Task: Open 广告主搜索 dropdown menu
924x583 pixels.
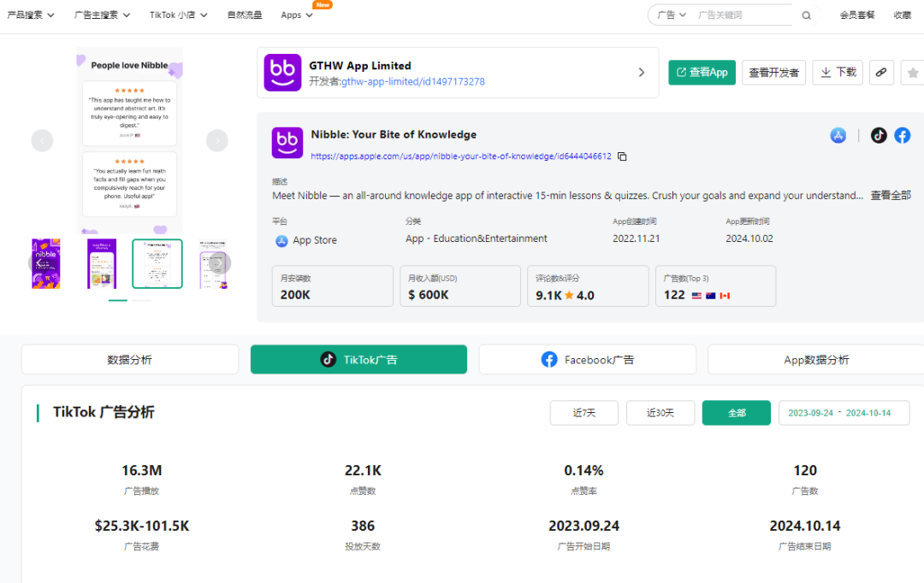Action: (102, 15)
